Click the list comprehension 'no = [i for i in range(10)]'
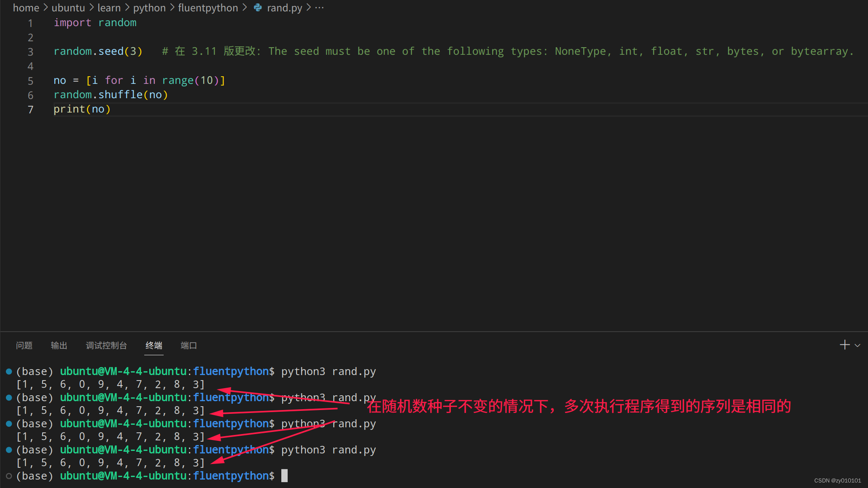 tap(139, 80)
